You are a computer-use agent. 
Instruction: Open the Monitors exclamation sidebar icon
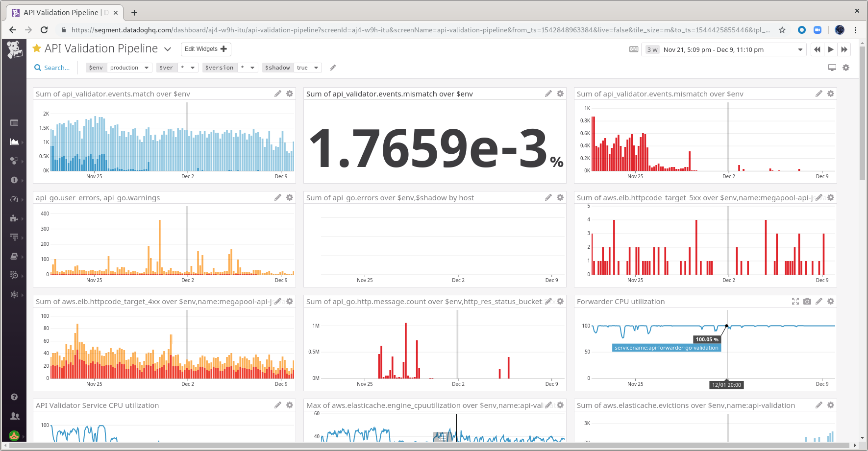(14, 180)
